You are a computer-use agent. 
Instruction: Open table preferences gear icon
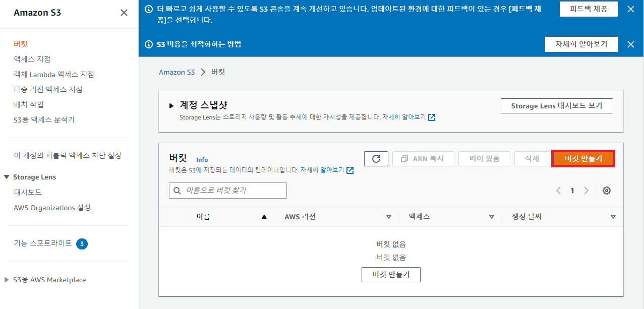[x=607, y=191]
